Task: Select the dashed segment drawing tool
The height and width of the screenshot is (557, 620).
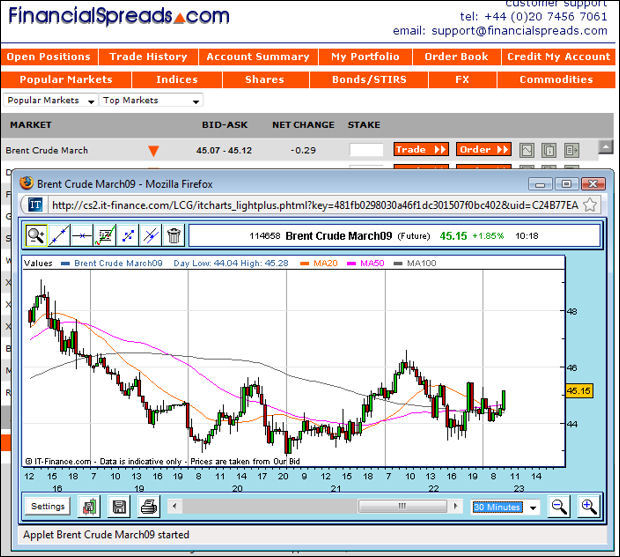Action: pyautogui.click(x=128, y=236)
